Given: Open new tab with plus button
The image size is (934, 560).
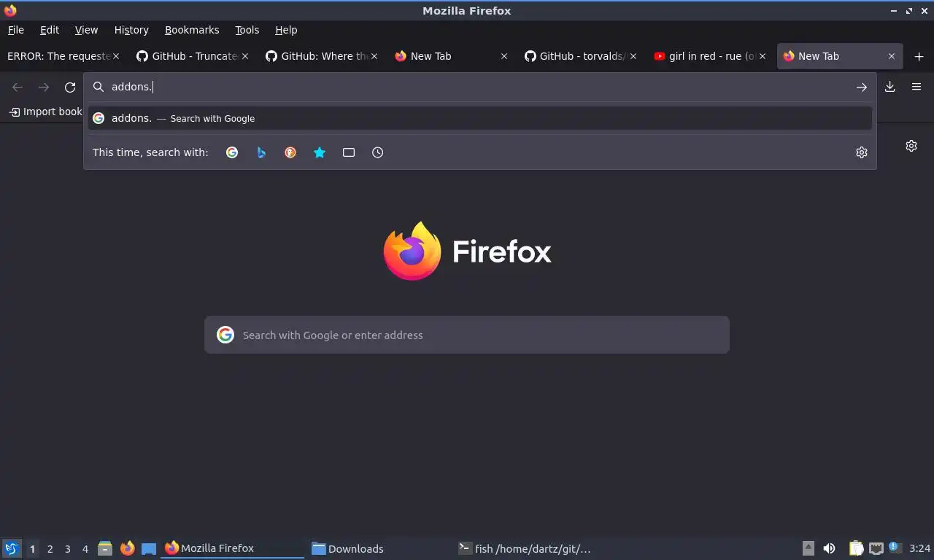Looking at the screenshot, I should (x=919, y=56).
